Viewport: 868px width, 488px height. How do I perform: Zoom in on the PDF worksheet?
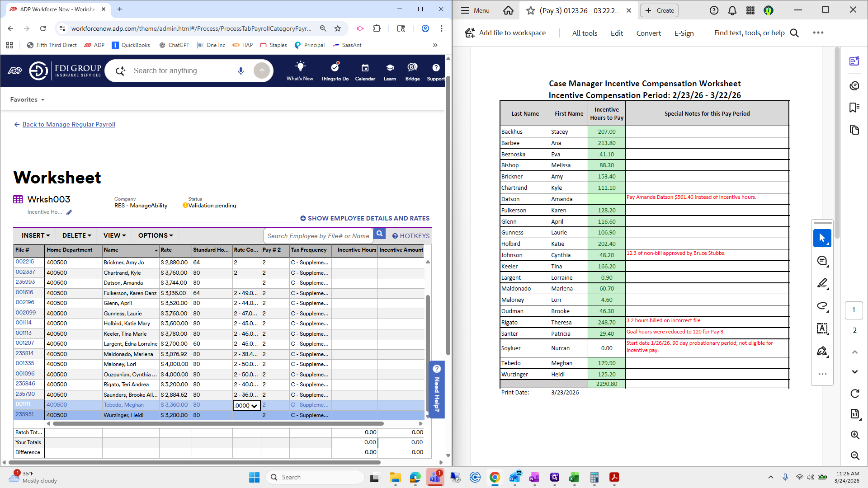click(855, 435)
